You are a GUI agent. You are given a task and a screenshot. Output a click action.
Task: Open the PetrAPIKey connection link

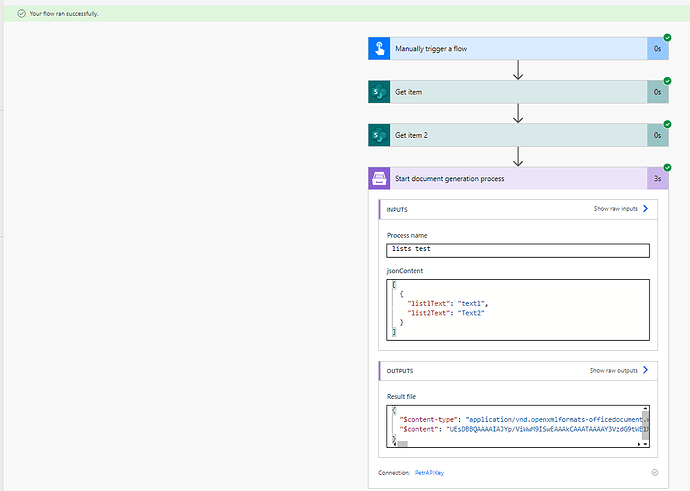click(x=431, y=471)
